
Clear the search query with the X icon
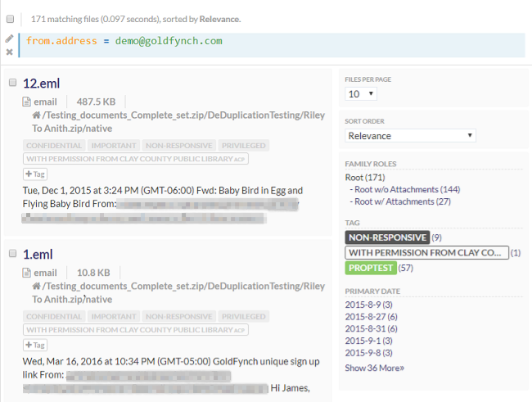click(9, 52)
